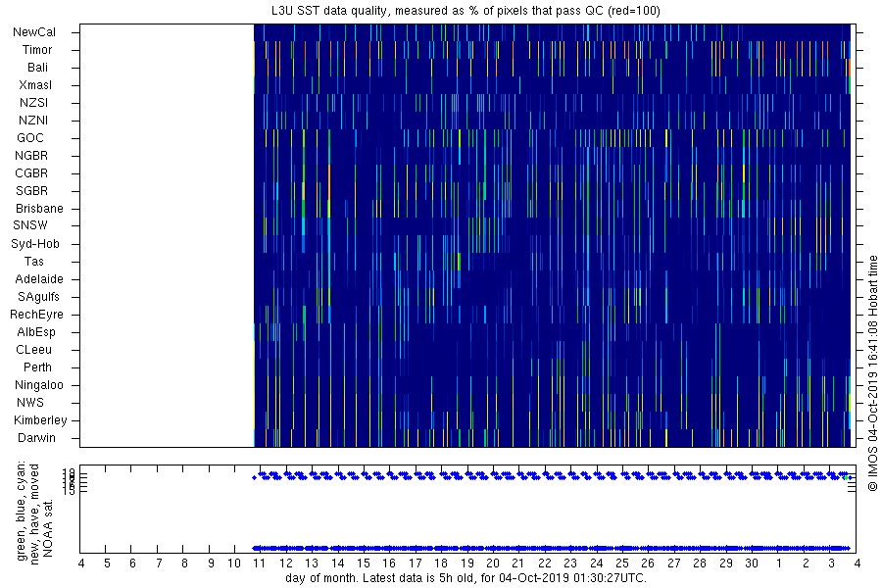Click the IMOS Hobart time stamp text
The width and height of the screenshot is (882, 588).
872,375
